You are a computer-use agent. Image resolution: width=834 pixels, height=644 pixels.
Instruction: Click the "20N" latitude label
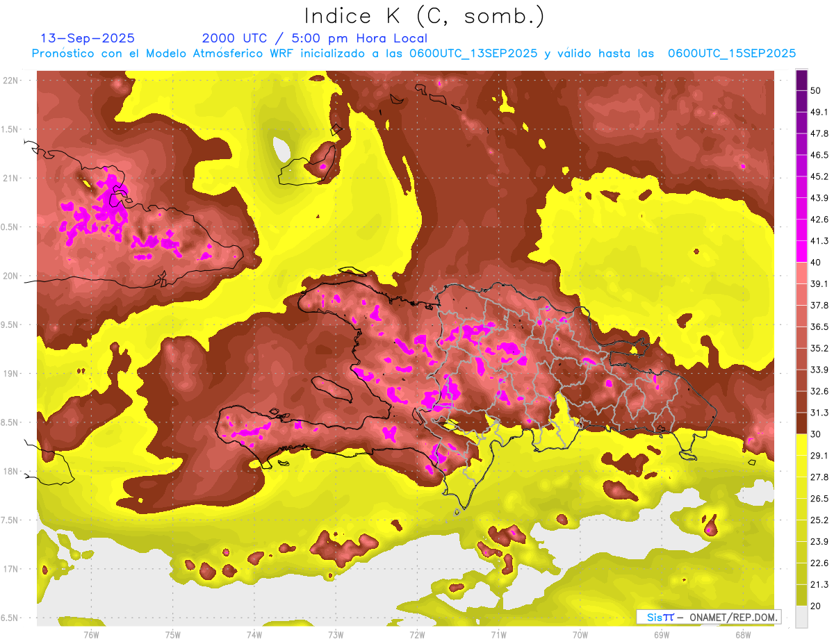[10, 276]
